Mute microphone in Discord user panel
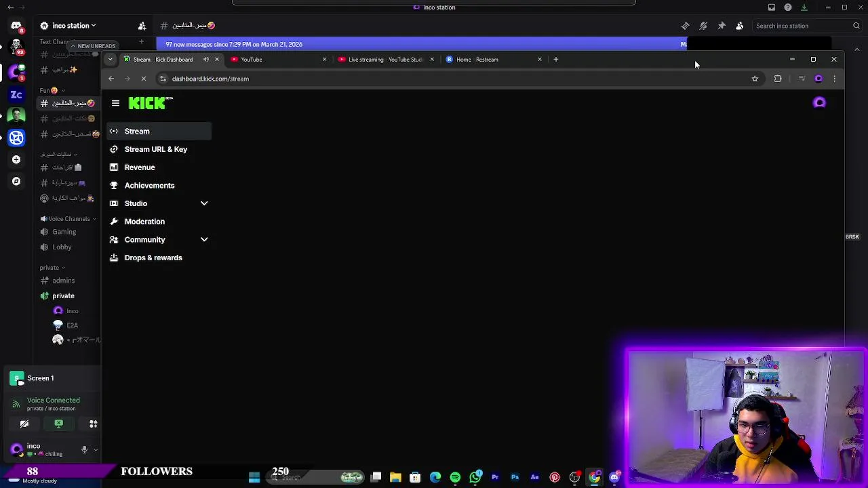 (x=84, y=449)
